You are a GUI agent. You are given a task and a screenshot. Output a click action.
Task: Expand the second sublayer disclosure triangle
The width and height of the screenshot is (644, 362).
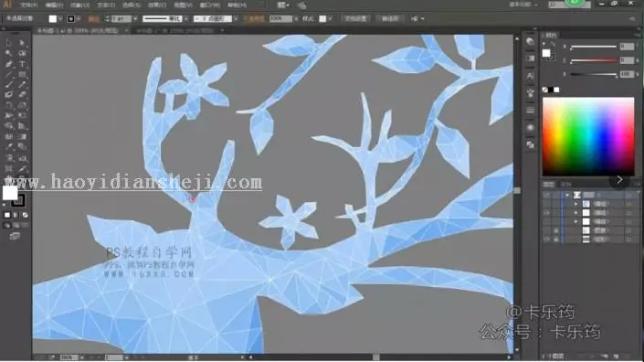click(x=575, y=213)
